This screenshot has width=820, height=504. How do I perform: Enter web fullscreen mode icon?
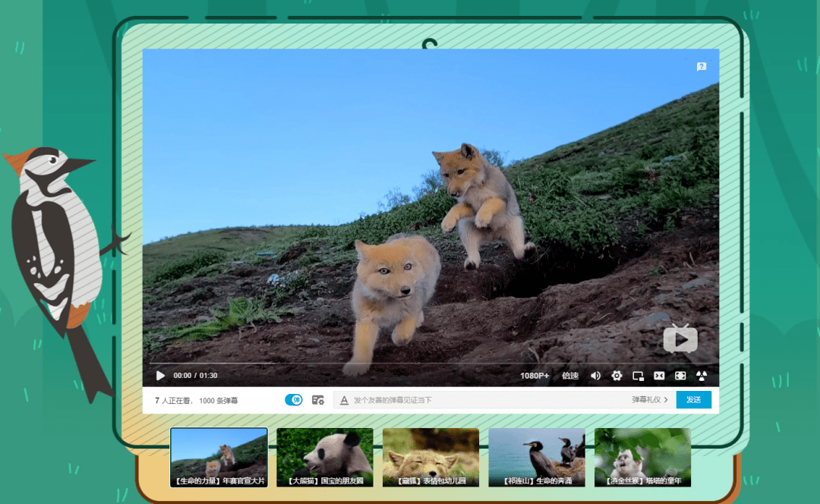tap(680, 376)
